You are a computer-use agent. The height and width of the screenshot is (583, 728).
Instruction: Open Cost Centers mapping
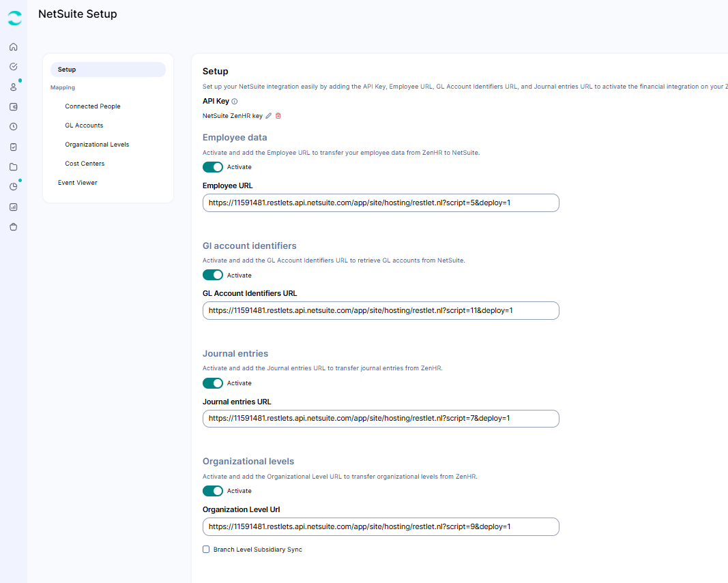point(85,164)
